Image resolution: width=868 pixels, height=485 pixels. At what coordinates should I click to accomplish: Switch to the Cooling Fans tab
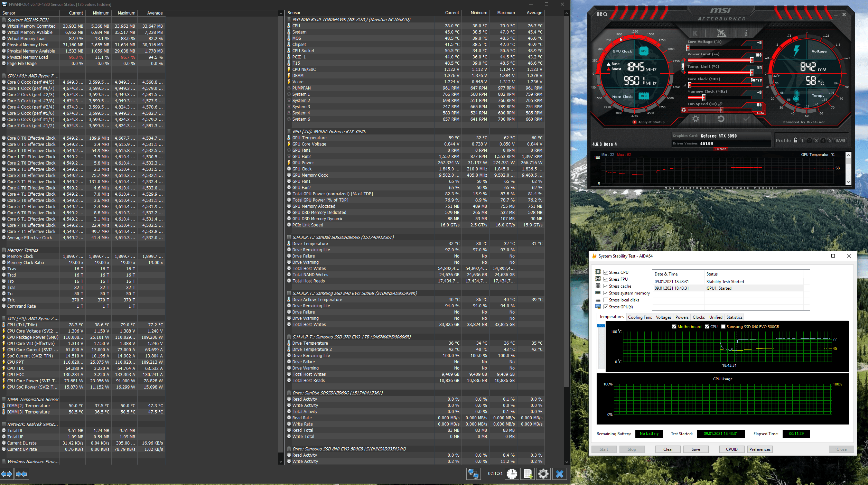(640, 317)
